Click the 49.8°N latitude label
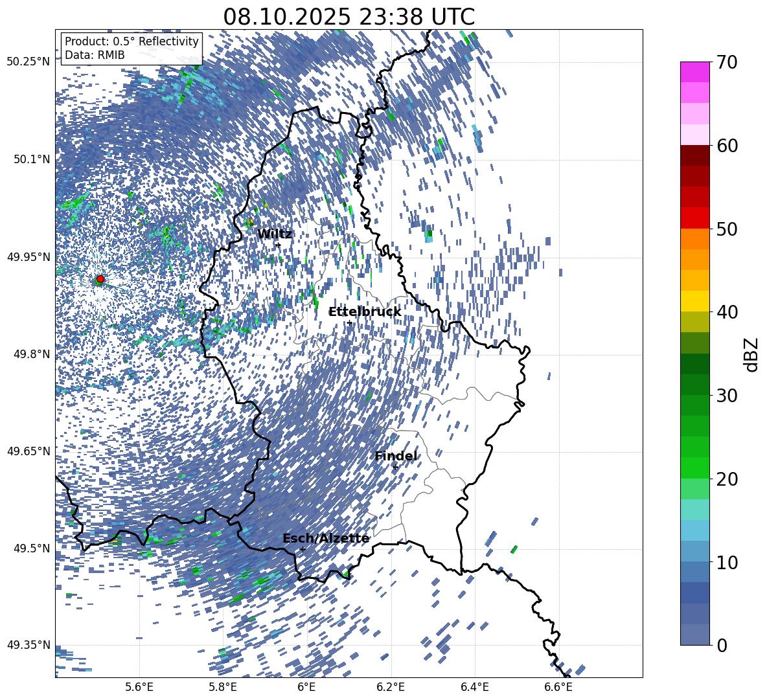767x700 pixels. (32, 354)
